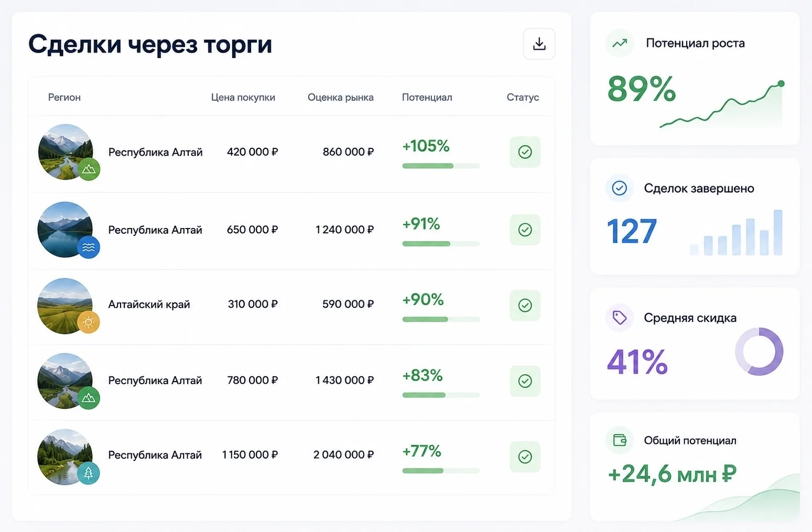This screenshot has height=532, width=812.
Task: Click the 89% growth potential figure
Action: (642, 89)
